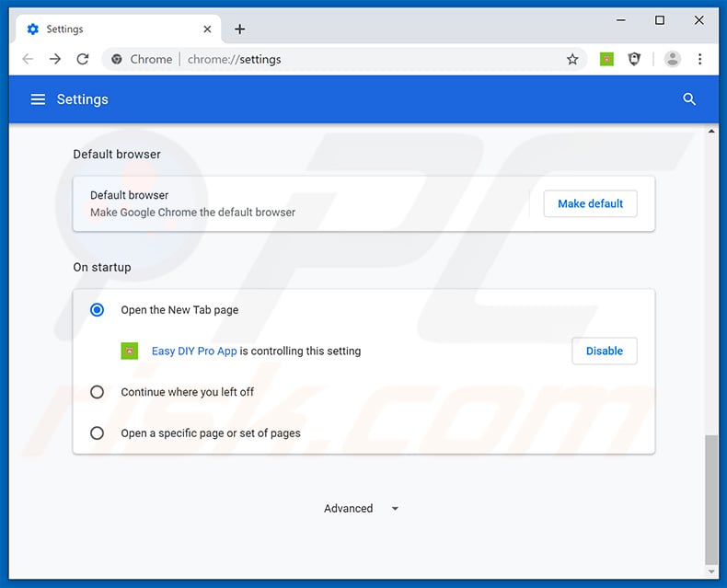Click the shield extension icon in toolbar
Screen dimensions: 727x588
pos(634,59)
